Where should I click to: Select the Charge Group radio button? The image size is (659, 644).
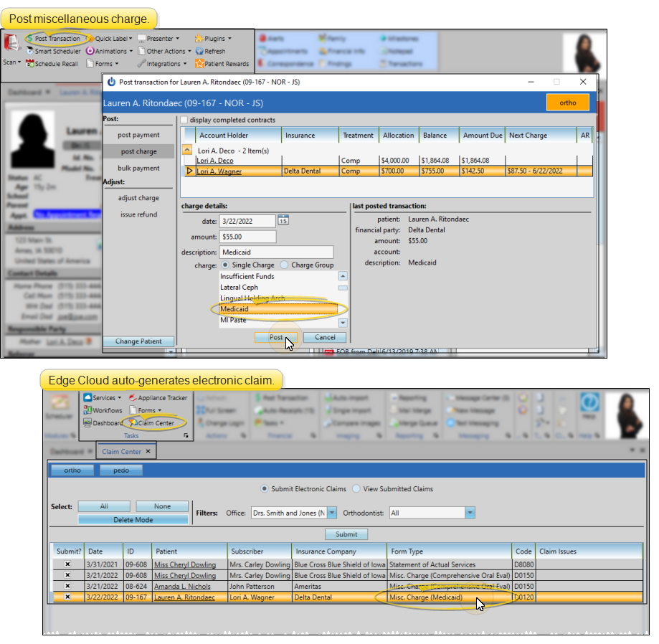point(285,265)
